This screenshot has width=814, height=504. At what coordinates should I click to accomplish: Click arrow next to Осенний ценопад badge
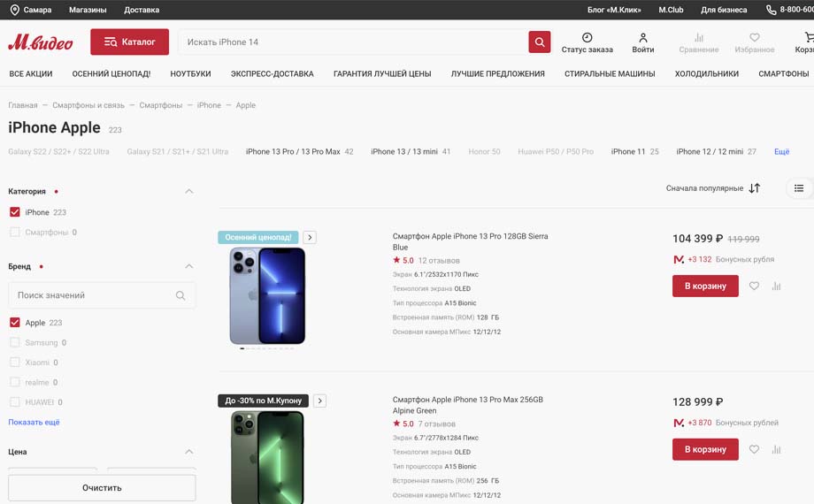[x=310, y=237]
